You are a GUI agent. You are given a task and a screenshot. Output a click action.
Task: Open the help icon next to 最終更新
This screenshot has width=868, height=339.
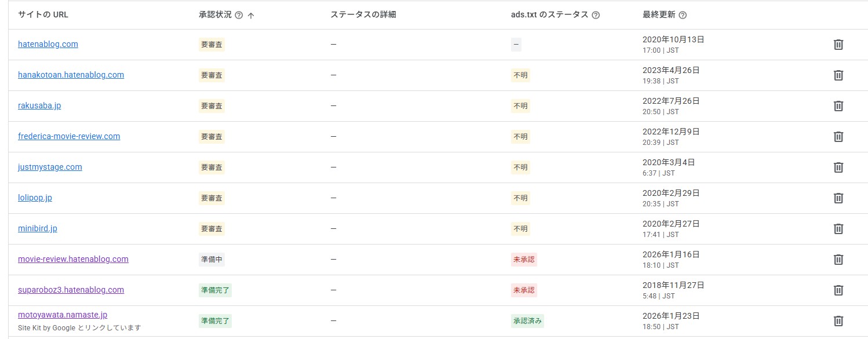click(x=682, y=14)
